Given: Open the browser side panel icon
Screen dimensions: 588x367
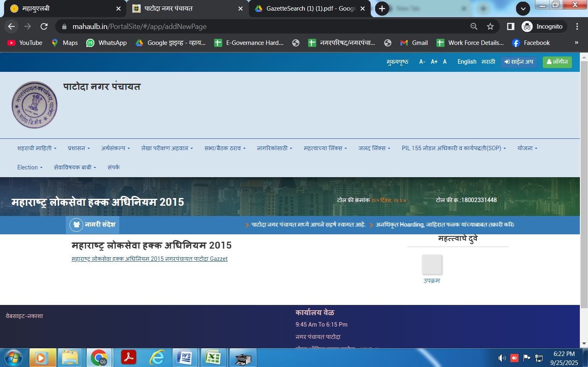Looking at the screenshot, I should [510, 27].
